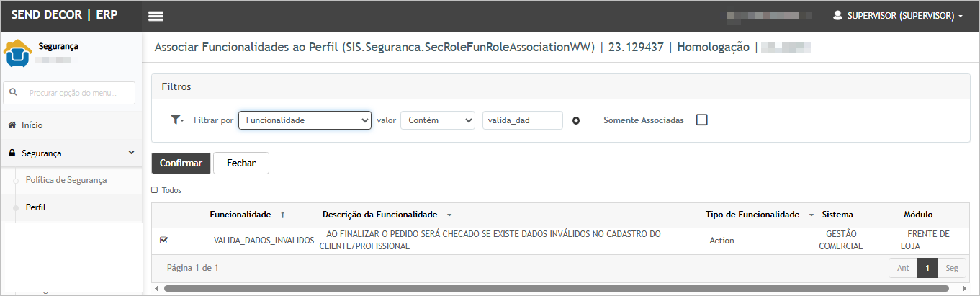Click the magnifier icon in menu search
Viewport: 980px width, 296px height.
point(14,93)
